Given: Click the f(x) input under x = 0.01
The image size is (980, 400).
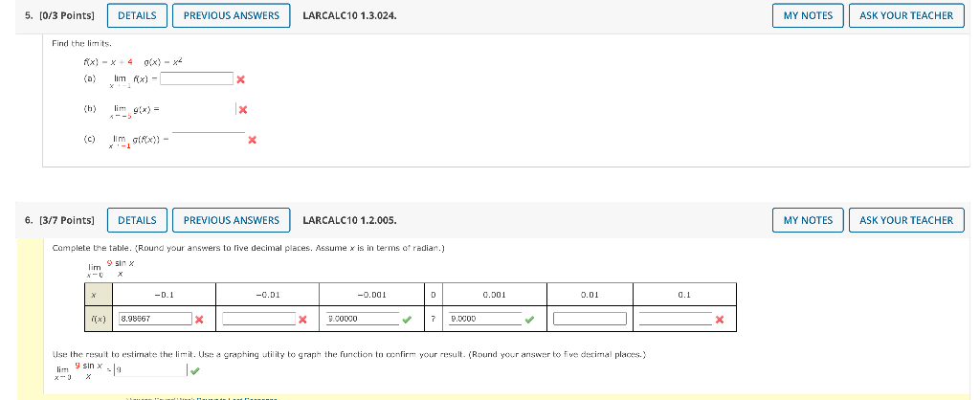Looking at the screenshot, I should coord(590,319).
